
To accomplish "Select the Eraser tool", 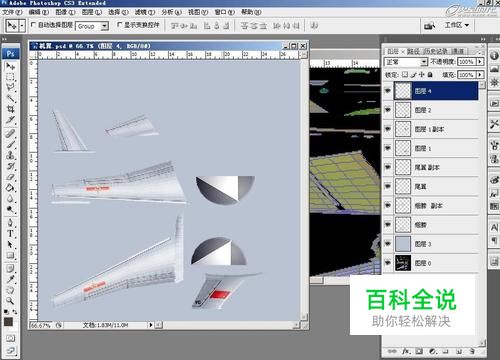I will click(10, 177).
